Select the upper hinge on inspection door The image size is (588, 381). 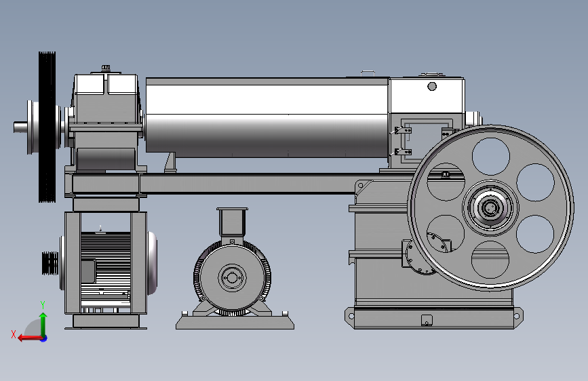tap(402, 130)
